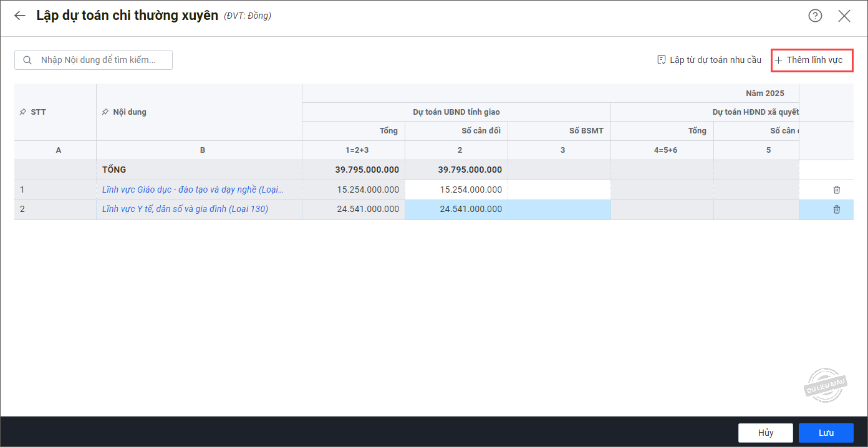Open Lĩnh vực Y tế, dân số link
Viewport: 868px width, 447px height.
(185, 209)
